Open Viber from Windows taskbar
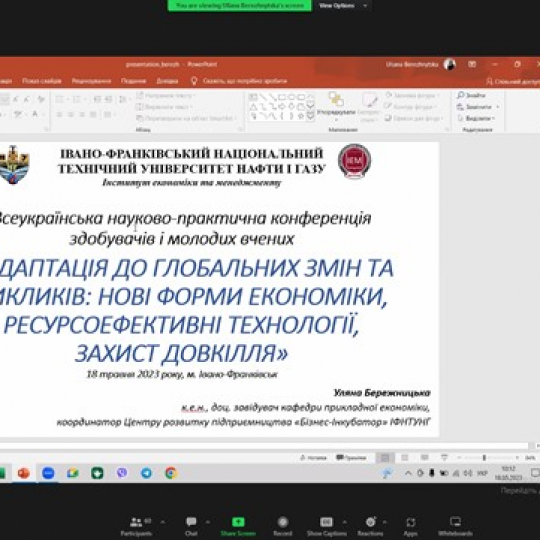540x540 pixels. point(122,473)
